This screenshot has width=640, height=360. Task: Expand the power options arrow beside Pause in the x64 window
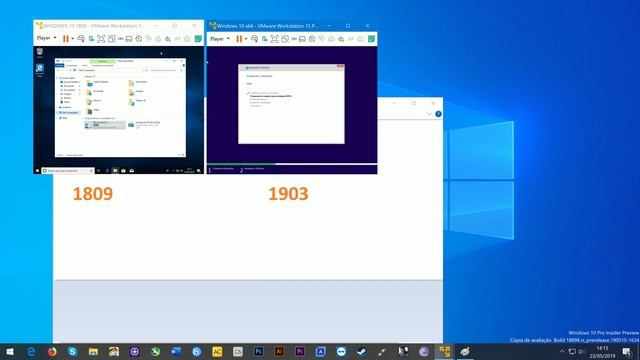click(246, 39)
